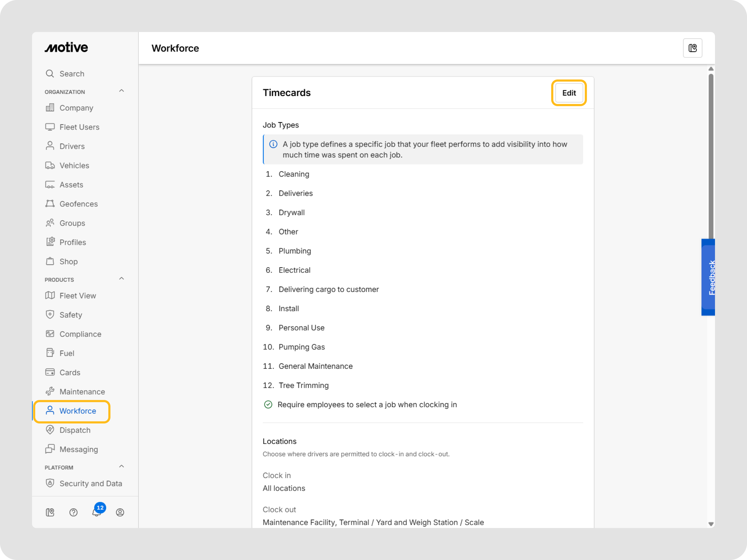Image resolution: width=747 pixels, height=560 pixels.
Task: Open Security and Data settings
Action: pos(90,483)
